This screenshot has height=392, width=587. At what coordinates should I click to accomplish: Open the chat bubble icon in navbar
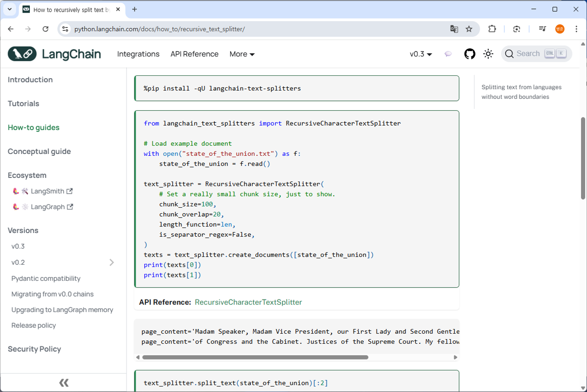coord(448,54)
